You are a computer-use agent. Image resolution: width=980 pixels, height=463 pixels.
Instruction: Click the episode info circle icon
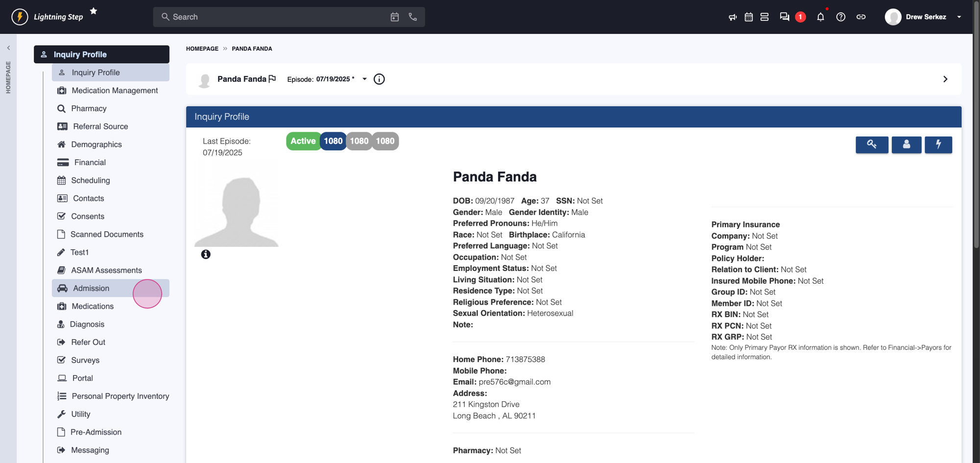tap(379, 79)
